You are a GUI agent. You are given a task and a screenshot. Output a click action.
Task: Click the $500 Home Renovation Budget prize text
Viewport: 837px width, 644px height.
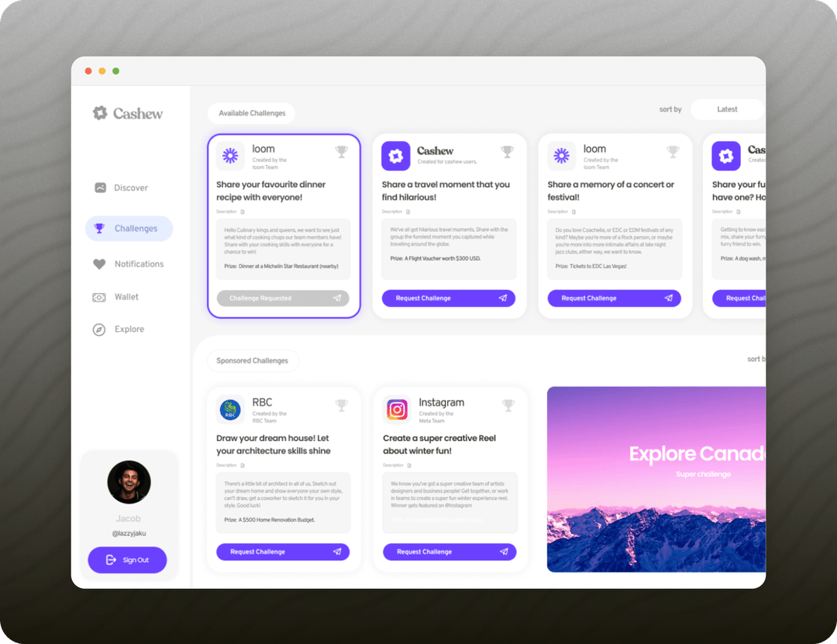(270, 520)
